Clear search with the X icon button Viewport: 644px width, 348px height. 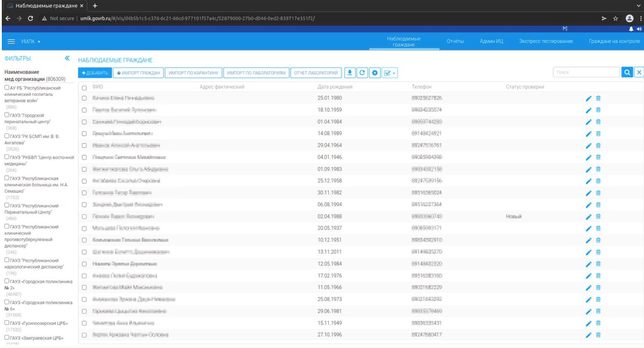[639, 73]
